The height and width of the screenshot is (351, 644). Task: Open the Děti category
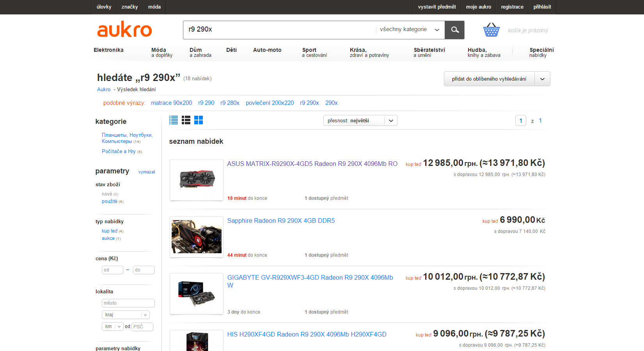231,50
